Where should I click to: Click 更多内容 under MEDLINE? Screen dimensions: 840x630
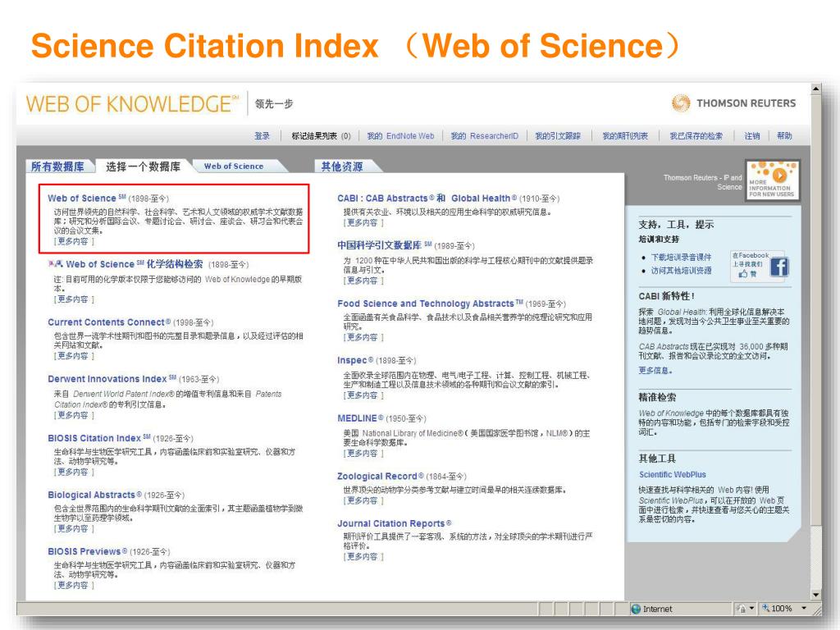[x=363, y=453]
